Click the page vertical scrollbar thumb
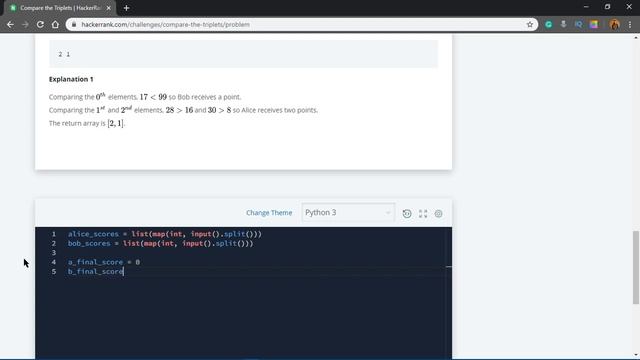The width and height of the screenshot is (640, 360). 636,267
